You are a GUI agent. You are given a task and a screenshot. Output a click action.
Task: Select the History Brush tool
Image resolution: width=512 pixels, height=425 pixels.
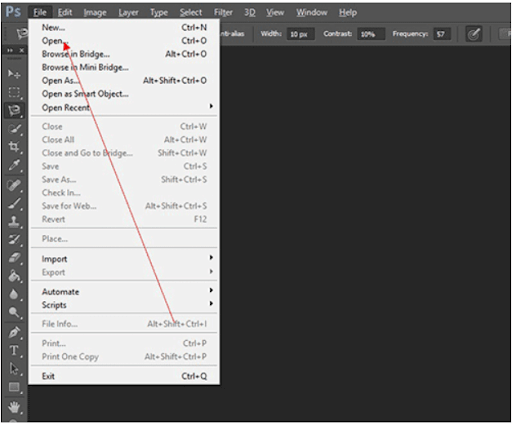[14, 239]
